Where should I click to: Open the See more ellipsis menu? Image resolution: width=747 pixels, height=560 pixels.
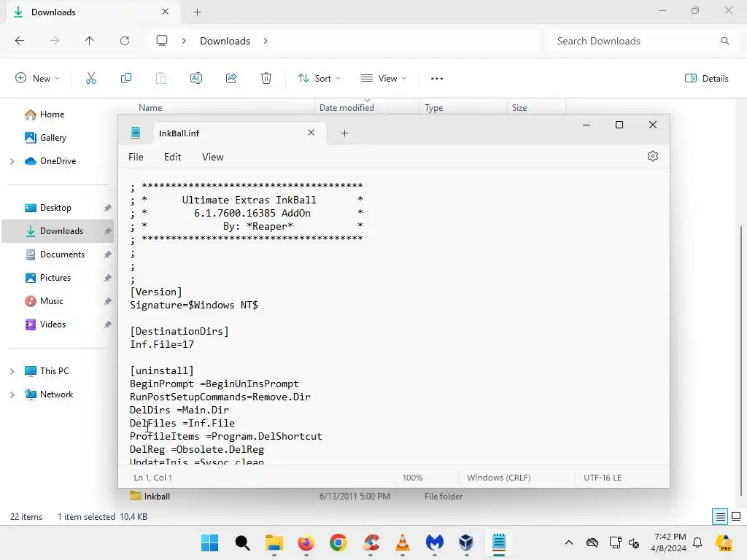tap(436, 79)
